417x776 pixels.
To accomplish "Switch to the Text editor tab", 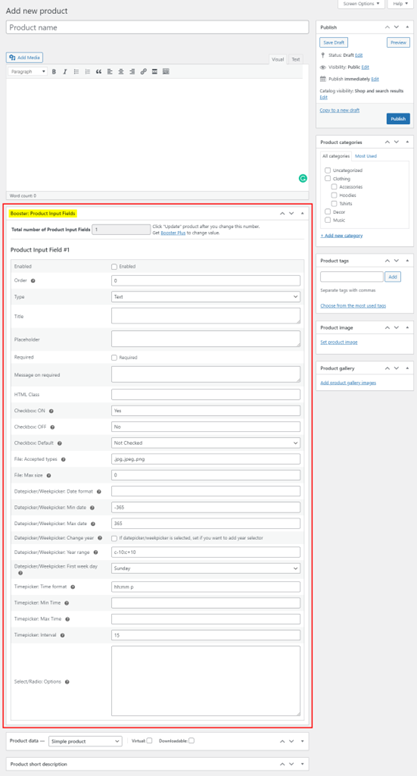I will [x=295, y=59].
